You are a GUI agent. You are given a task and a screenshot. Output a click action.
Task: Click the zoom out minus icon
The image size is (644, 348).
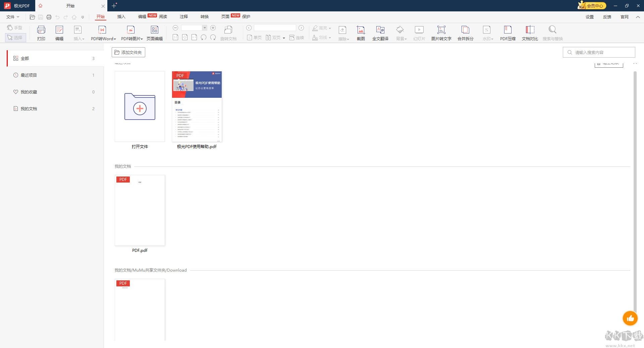pyautogui.click(x=175, y=28)
